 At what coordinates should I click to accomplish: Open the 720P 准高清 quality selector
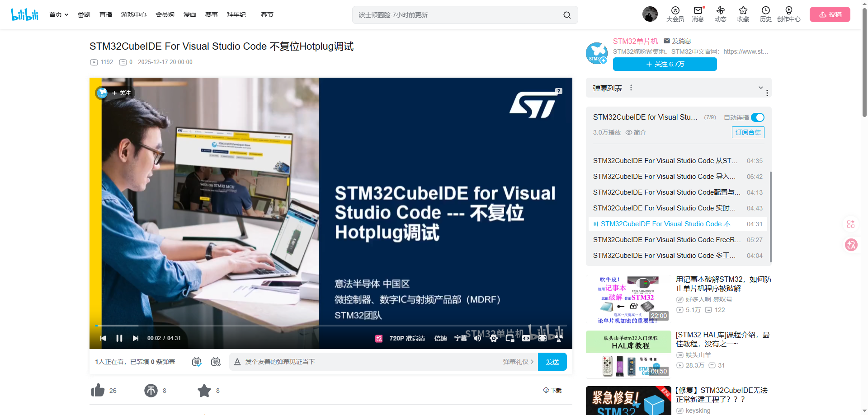pyautogui.click(x=407, y=338)
